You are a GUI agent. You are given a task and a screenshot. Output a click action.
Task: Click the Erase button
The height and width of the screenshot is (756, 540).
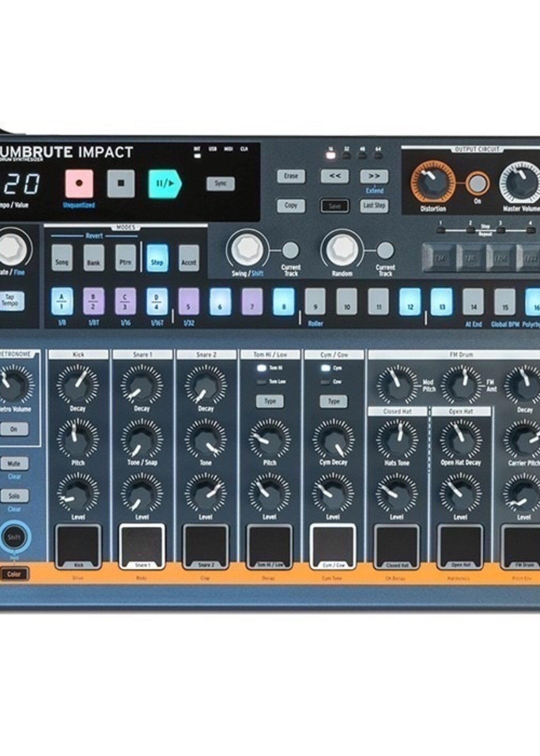(291, 176)
